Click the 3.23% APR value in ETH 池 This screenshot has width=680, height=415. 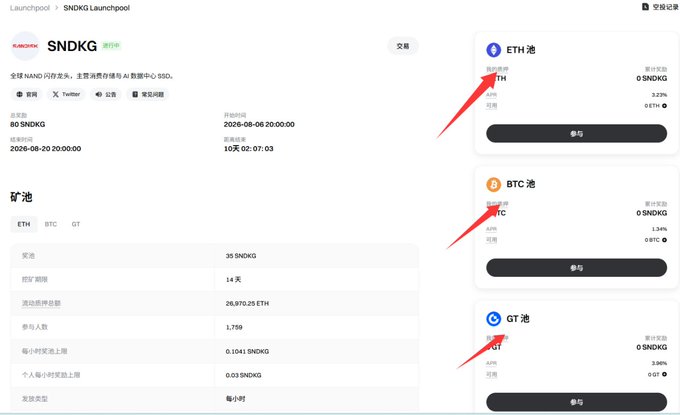coord(659,95)
